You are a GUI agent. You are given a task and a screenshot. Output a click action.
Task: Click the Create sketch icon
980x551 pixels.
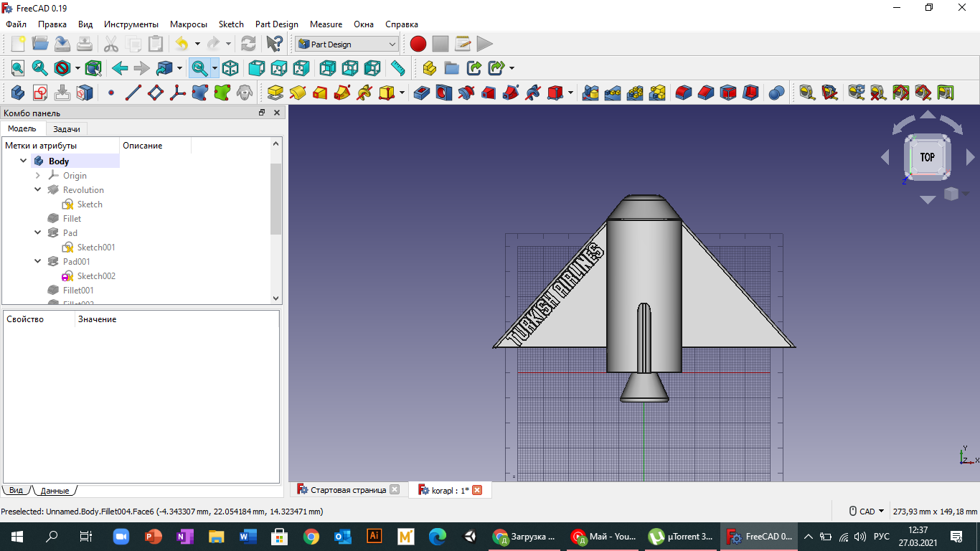40,93
